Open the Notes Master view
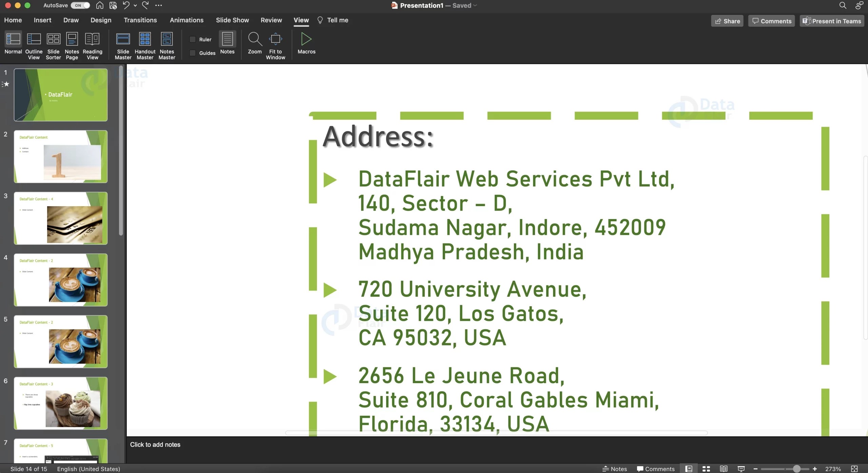 166,45
